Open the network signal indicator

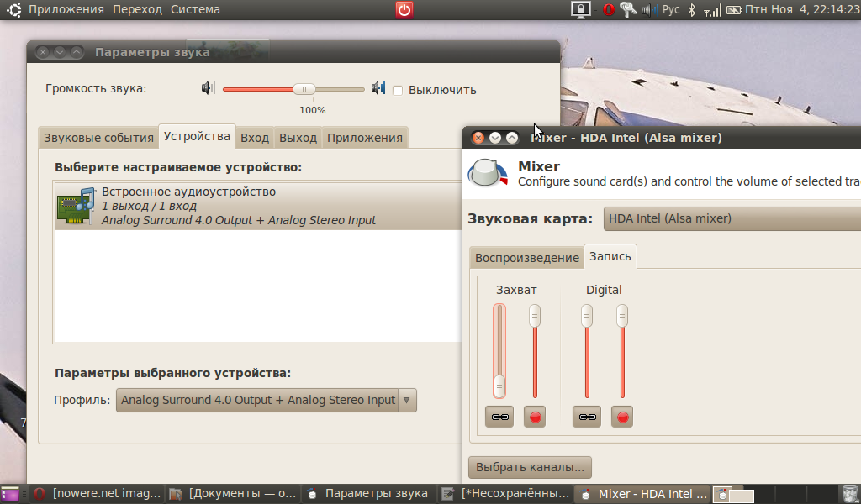[712, 10]
